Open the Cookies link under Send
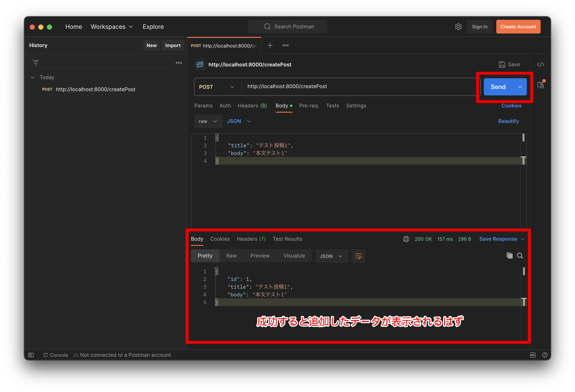 511,106
